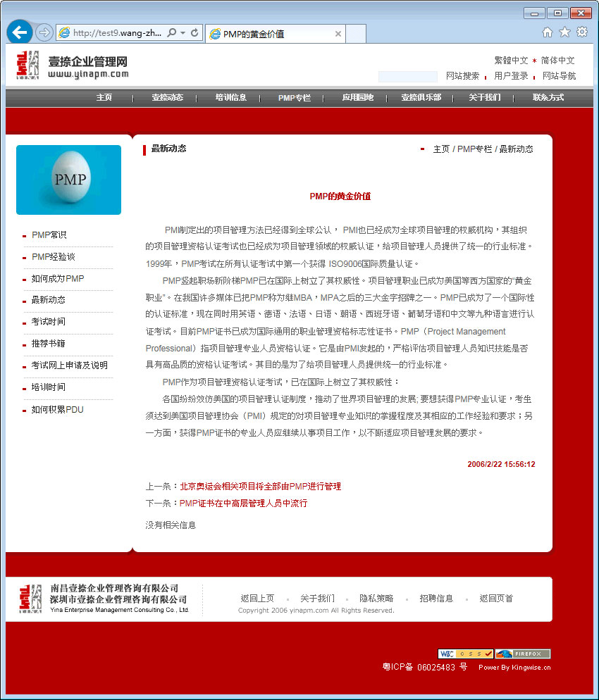This screenshot has height=700, width=599.
Task: Open the Tools gear icon
Action: point(582,32)
